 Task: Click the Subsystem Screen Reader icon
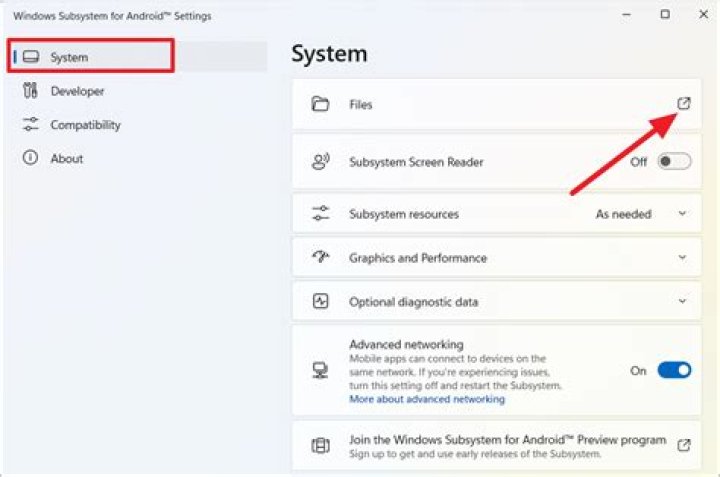[x=321, y=161]
